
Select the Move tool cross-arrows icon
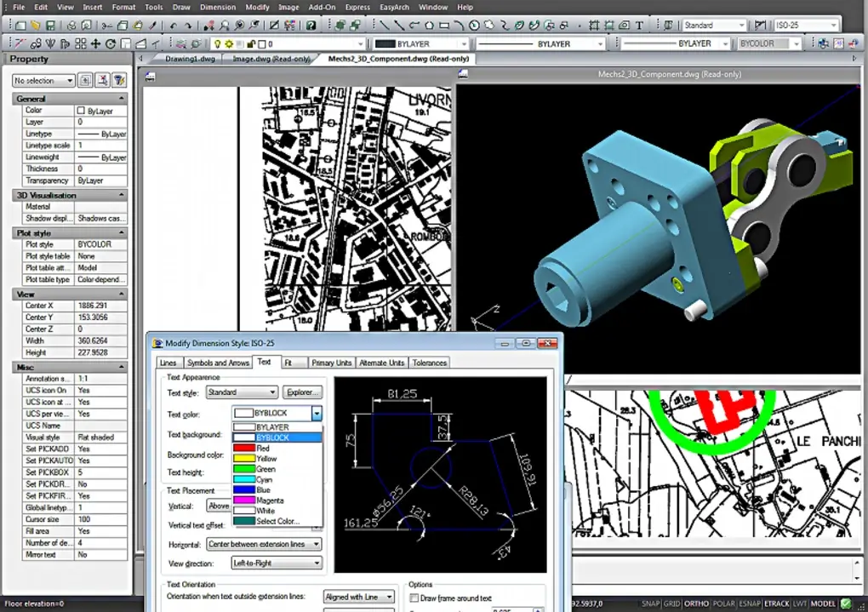(x=95, y=43)
